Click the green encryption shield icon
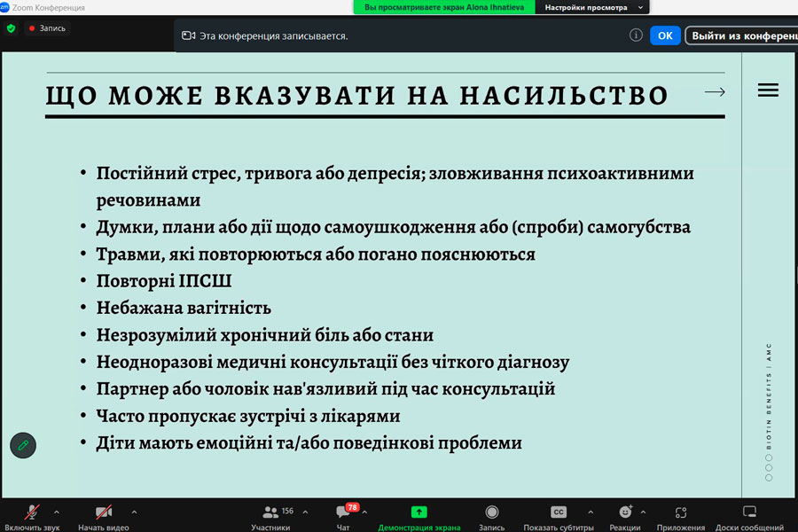Viewport: 798px width, 532px height. point(12,28)
